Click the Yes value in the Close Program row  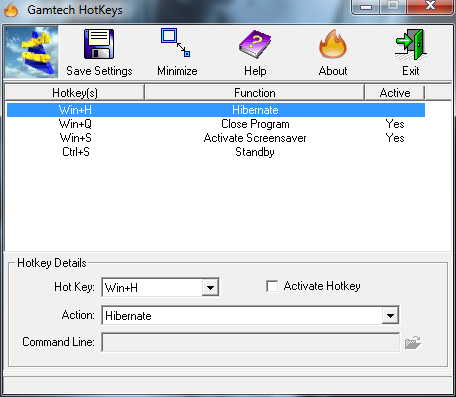coord(395,124)
